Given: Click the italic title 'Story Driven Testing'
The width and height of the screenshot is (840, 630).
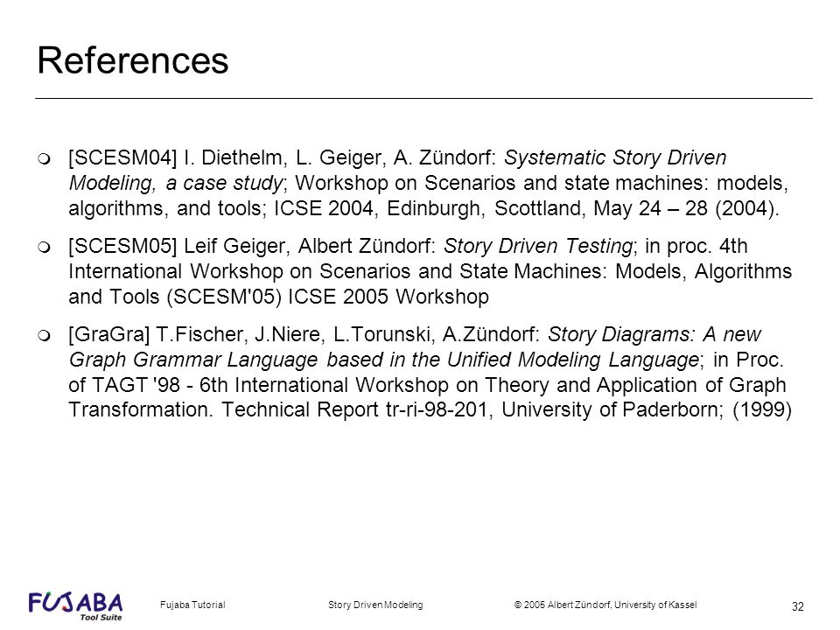Looking at the screenshot, I should [538, 246].
